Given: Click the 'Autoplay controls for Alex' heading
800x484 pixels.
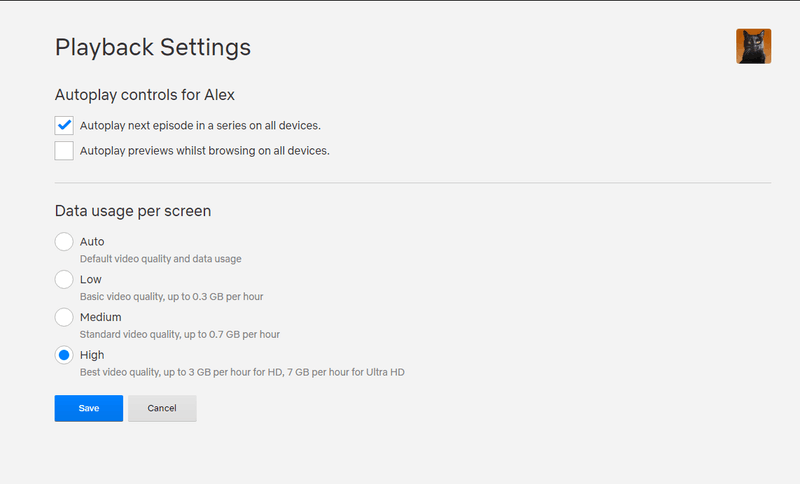Looking at the screenshot, I should [x=144, y=95].
